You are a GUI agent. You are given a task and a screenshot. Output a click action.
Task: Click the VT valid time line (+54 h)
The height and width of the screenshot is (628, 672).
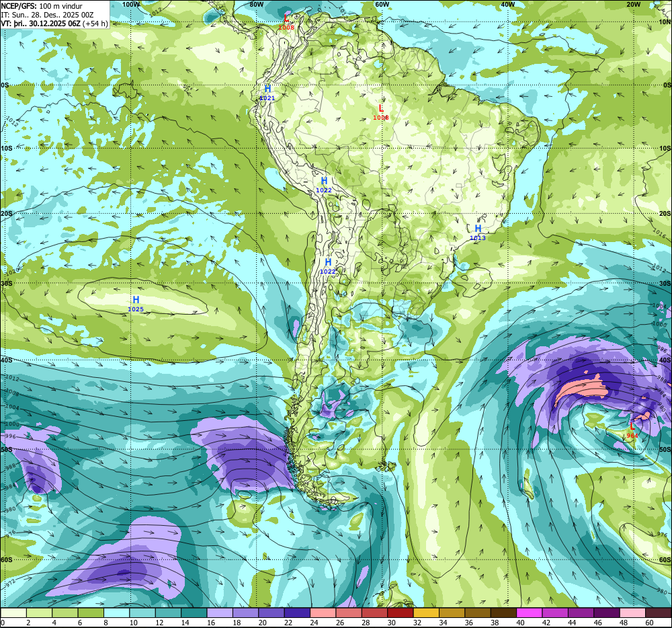coord(54,23)
